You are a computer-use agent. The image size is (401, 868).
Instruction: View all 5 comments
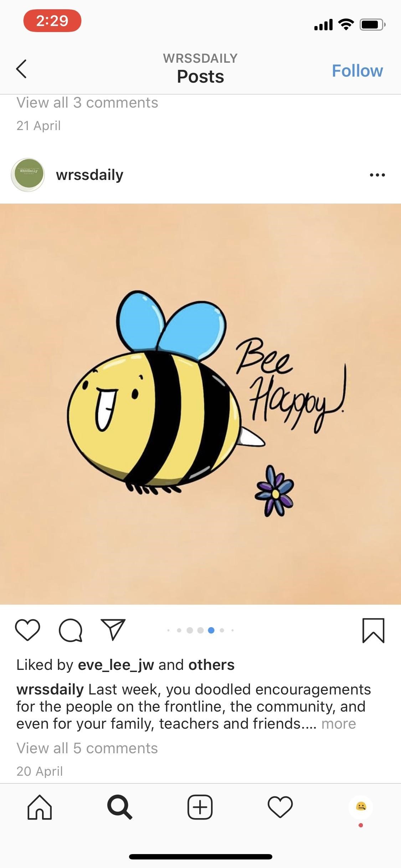click(87, 748)
